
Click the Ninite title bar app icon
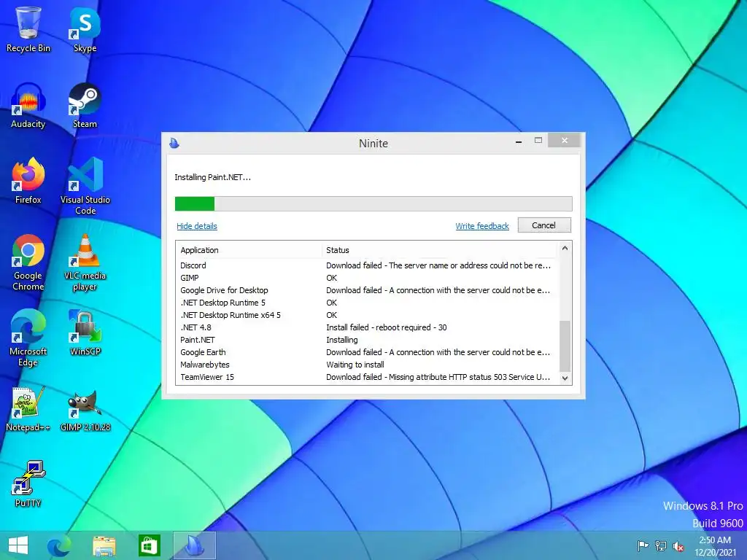pyautogui.click(x=174, y=143)
